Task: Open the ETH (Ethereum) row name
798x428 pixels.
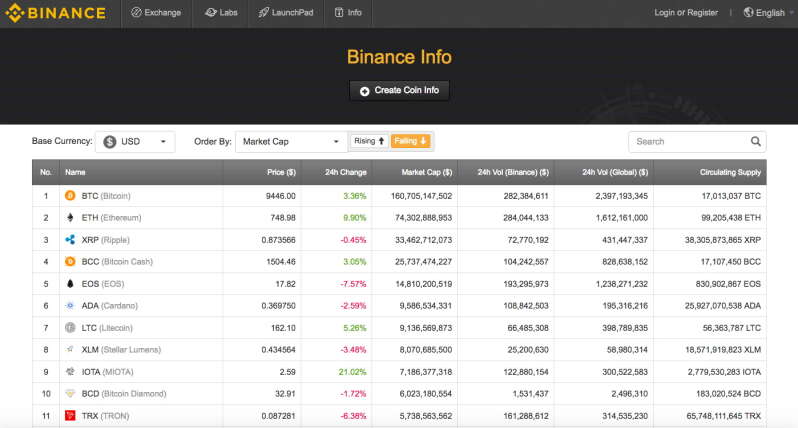Action: [111, 218]
